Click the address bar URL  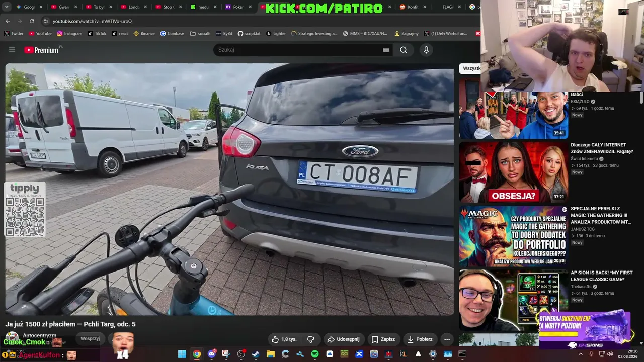(92, 21)
